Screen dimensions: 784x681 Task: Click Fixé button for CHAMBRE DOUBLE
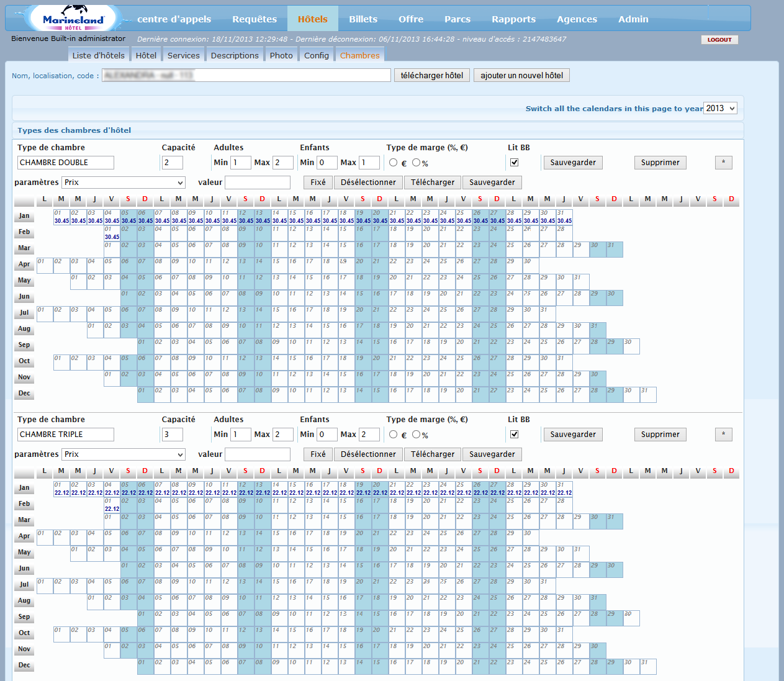(318, 183)
